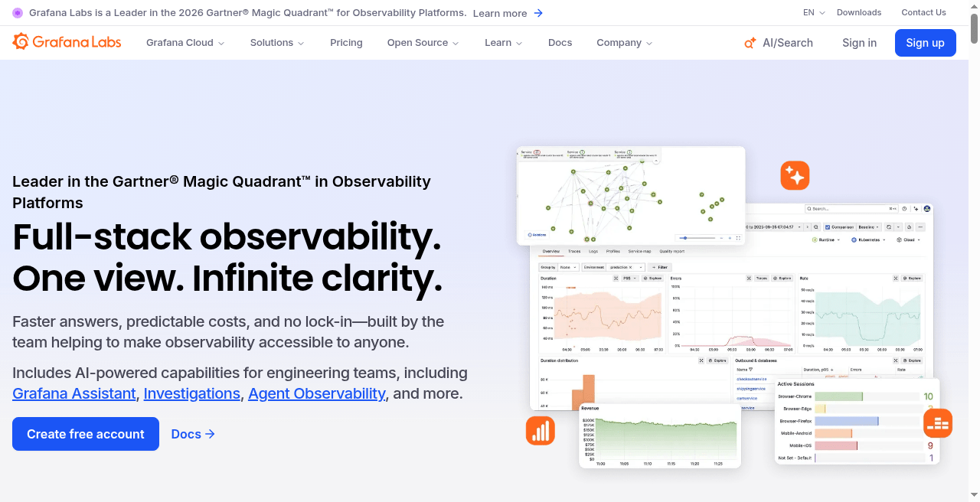Click Learn more in the announcement banner
Screen dimensions: 980x502
click(x=500, y=13)
